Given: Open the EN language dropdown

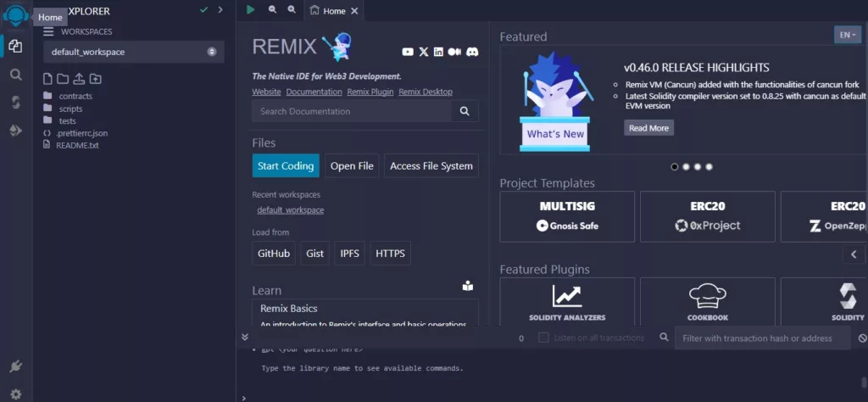Looking at the screenshot, I should 848,34.
